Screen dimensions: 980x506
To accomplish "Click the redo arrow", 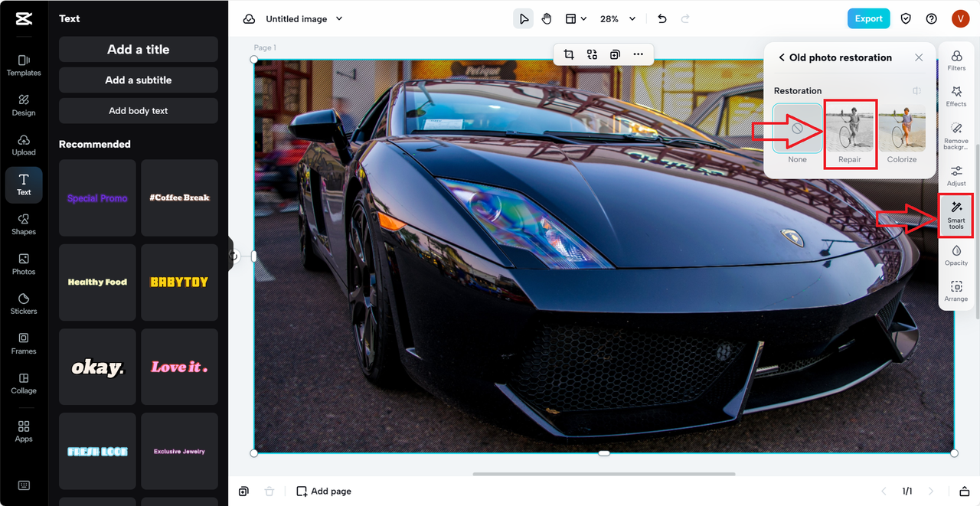I will click(685, 18).
